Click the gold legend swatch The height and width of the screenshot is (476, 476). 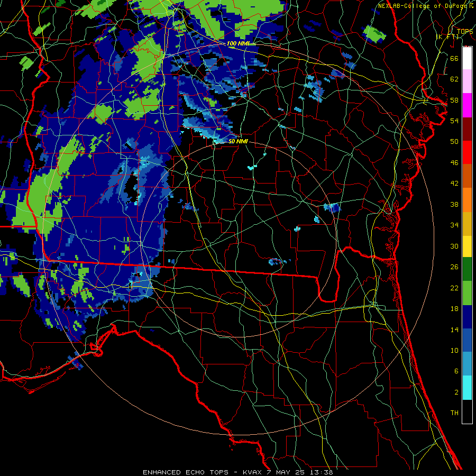pyautogui.click(x=467, y=224)
